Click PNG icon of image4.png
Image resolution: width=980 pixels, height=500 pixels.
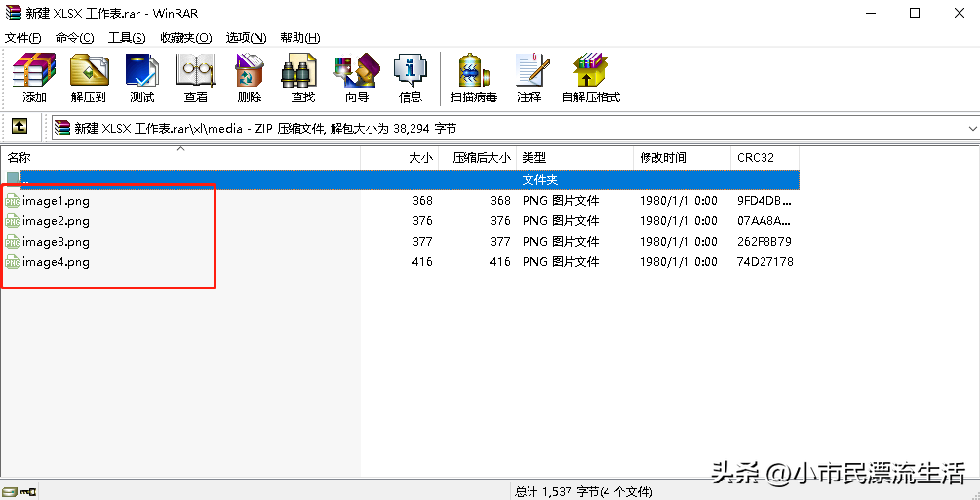tap(13, 262)
